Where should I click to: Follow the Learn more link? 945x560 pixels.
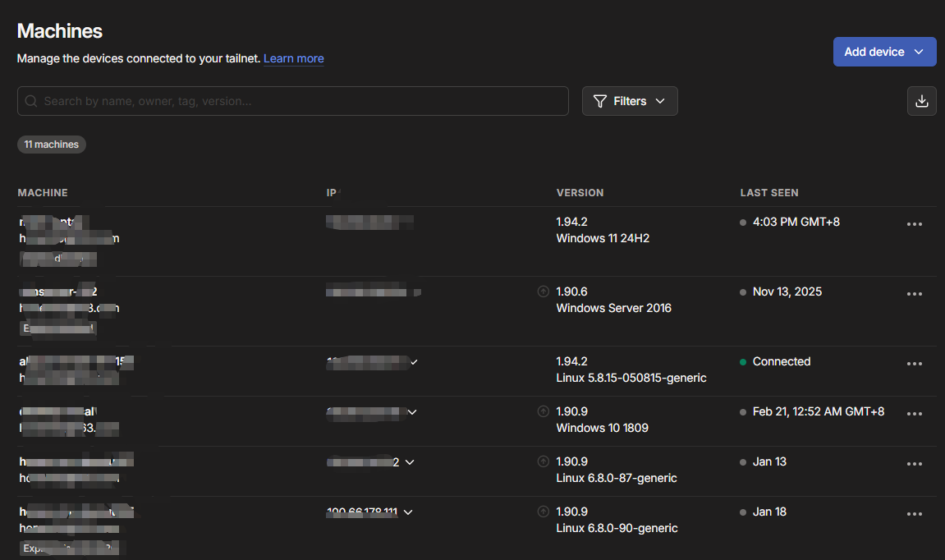(x=293, y=58)
